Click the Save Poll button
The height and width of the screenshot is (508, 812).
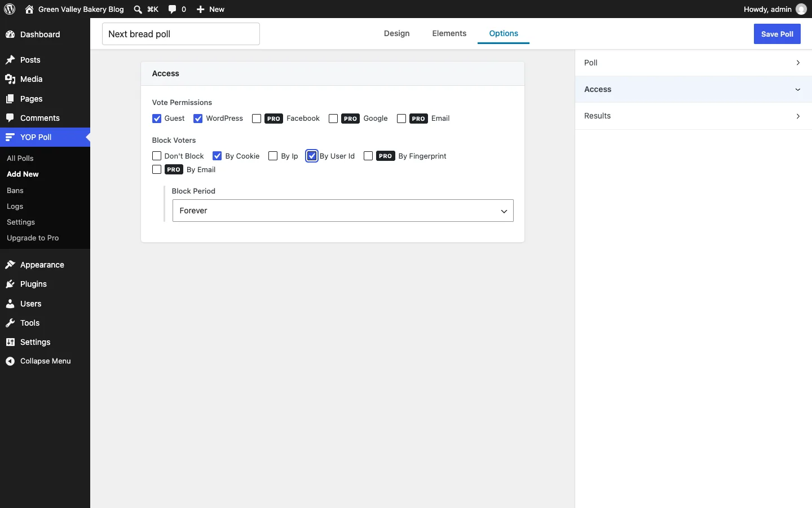[777, 34]
